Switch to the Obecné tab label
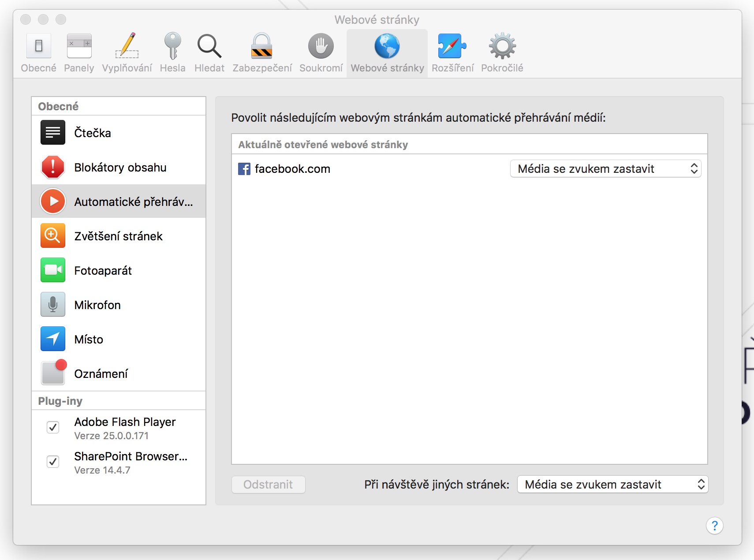 click(x=39, y=68)
